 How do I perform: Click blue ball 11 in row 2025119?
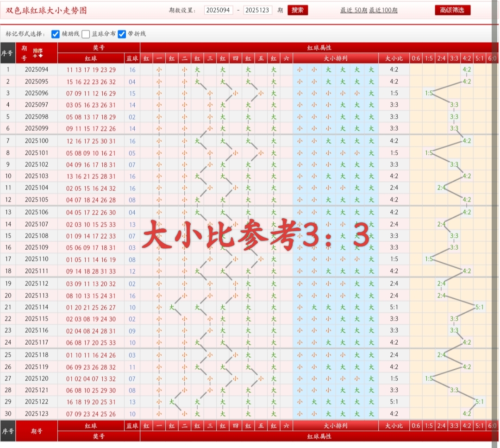pos(132,367)
